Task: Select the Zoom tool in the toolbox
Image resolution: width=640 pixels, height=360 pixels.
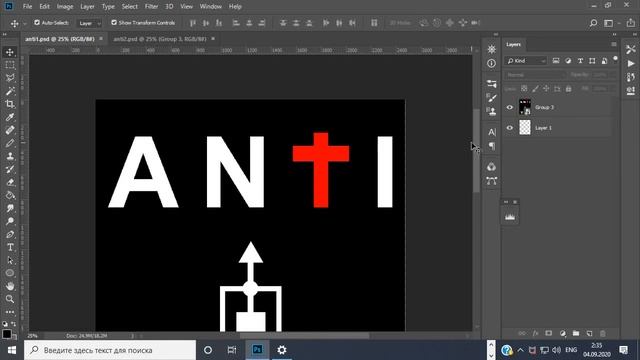Action: tap(10, 299)
